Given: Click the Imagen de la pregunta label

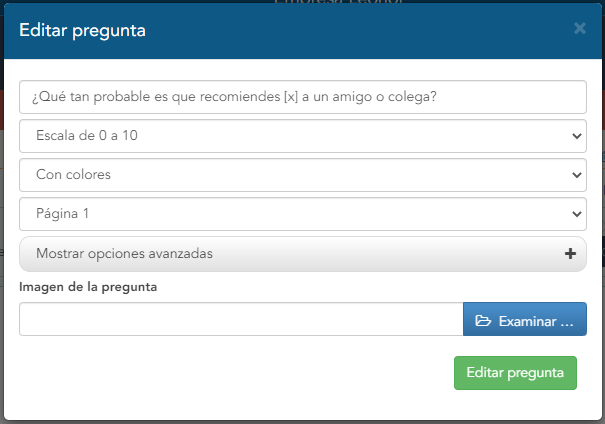Looking at the screenshot, I should point(88,287).
